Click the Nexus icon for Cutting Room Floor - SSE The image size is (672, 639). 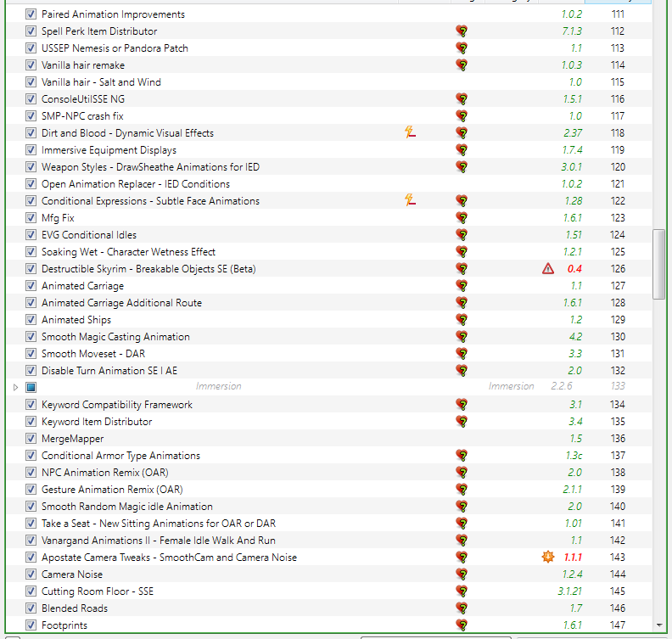tap(462, 591)
